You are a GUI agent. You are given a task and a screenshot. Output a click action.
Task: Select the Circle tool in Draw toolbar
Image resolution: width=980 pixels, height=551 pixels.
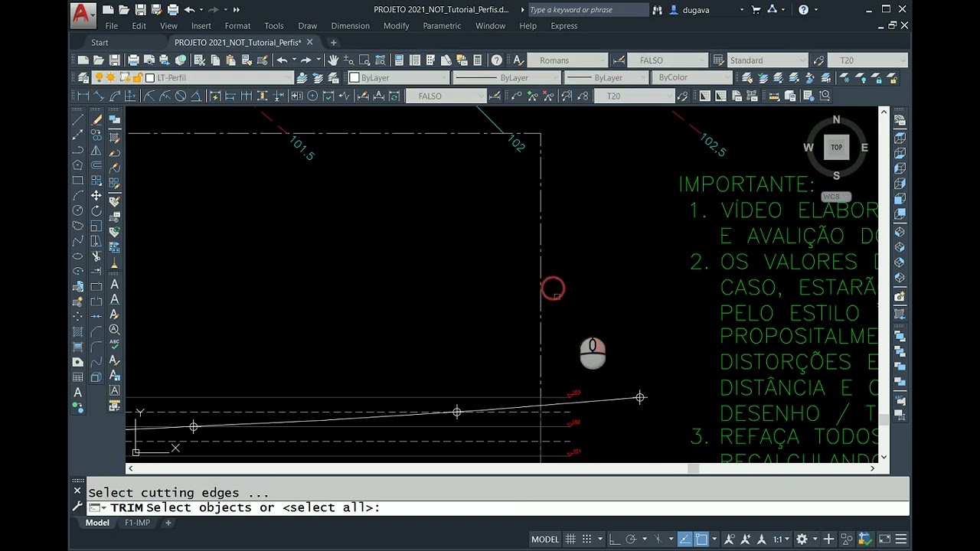tap(77, 210)
